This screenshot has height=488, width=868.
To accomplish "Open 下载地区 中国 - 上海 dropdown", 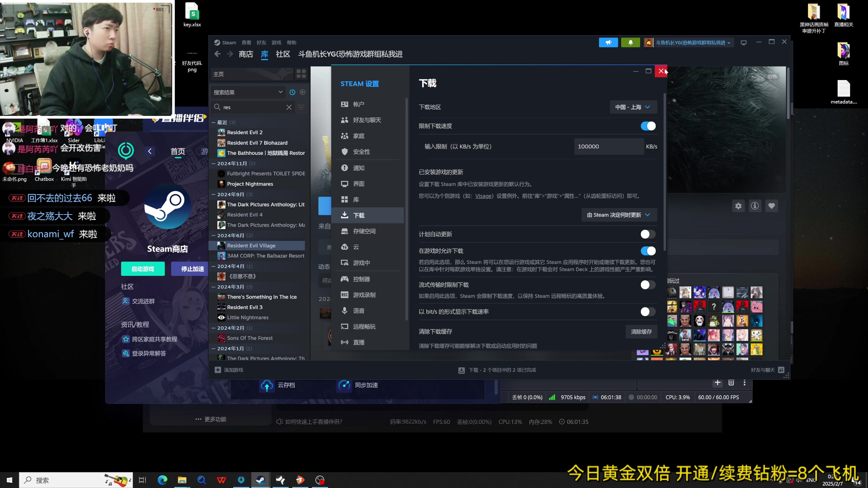I will [633, 107].
